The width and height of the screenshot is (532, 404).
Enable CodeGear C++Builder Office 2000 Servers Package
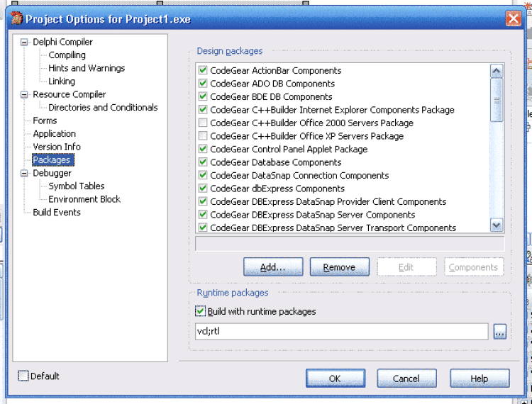[x=204, y=123]
